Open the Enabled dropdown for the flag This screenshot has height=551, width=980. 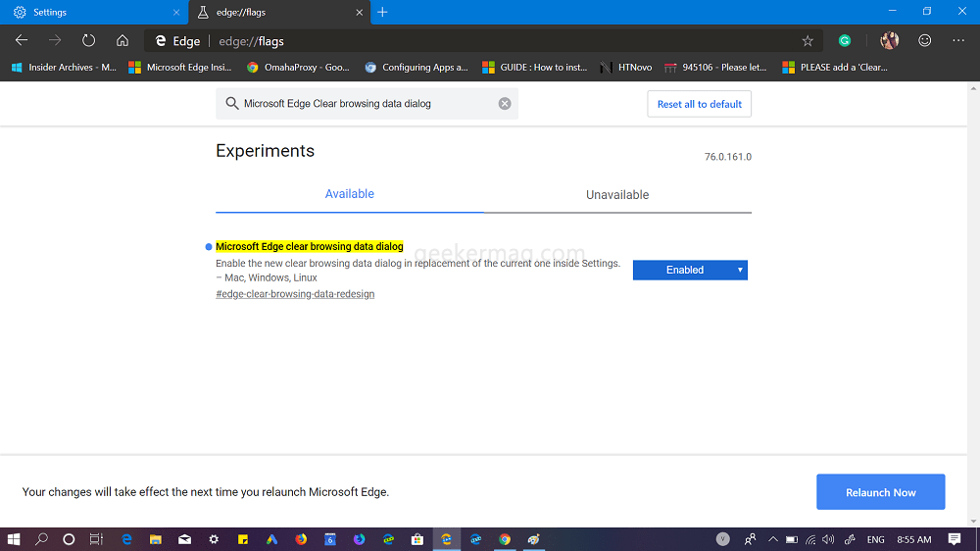pos(690,270)
